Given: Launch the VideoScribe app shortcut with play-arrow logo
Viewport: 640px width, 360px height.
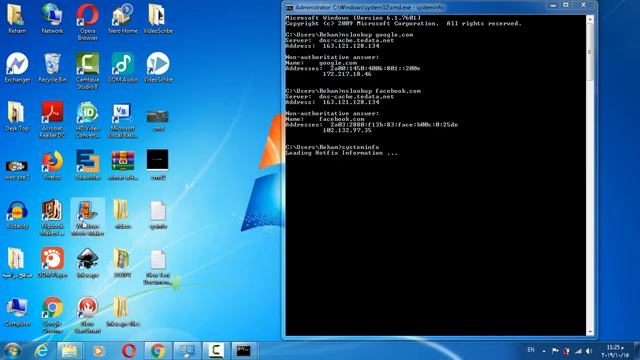Looking at the screenshot, I should (x=158, y=68).
